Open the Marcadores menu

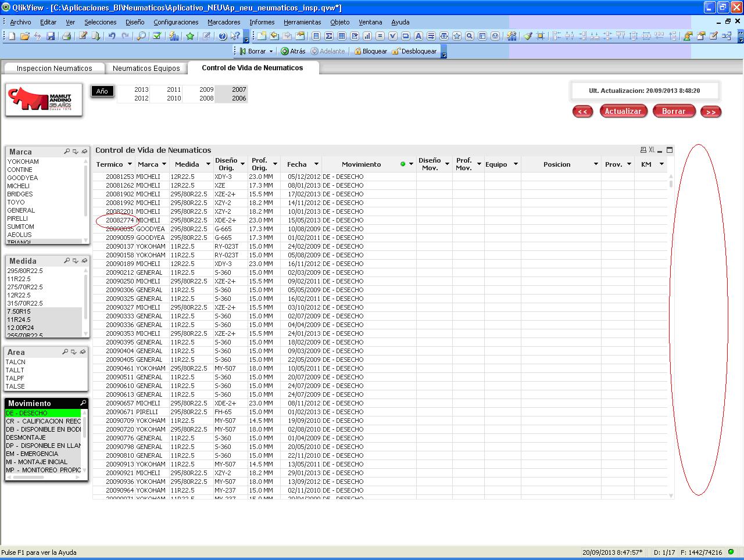coord(224,22)
